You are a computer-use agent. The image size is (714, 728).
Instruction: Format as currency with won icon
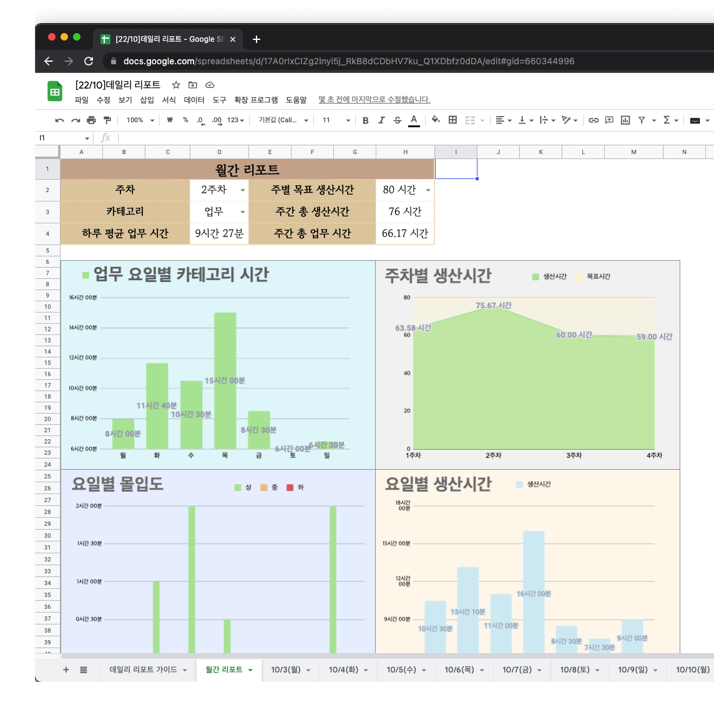(170, 120)
